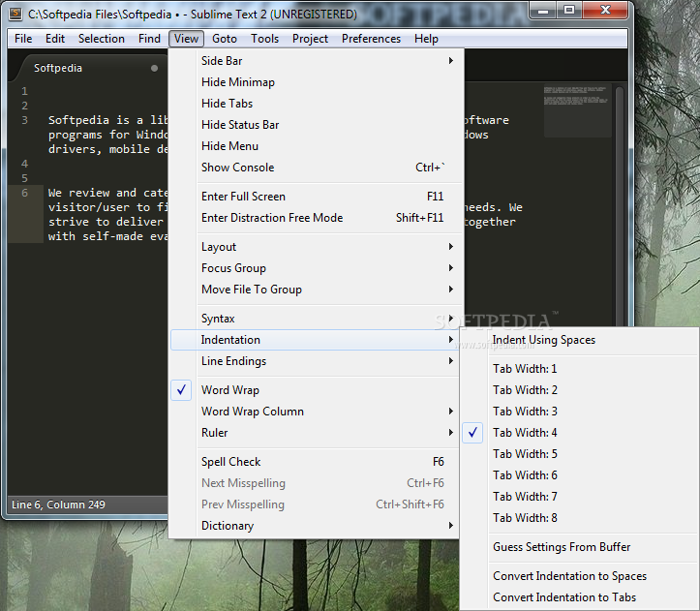Screen dimensions: 700x611
Task: Open the Goto menu
Action: pyautogui.click(x=224, y=39)
